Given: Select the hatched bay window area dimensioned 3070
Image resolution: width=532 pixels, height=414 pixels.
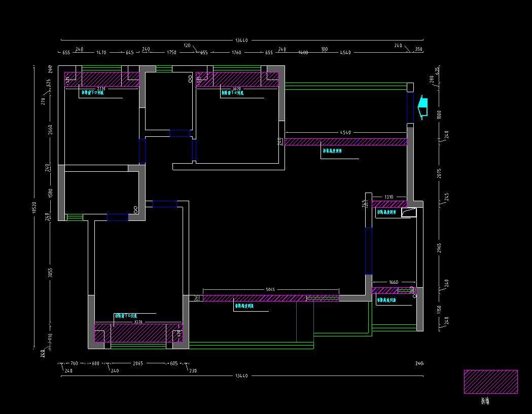Looking at the screenshot, I should pyautogui.click(x=237, y=79).
